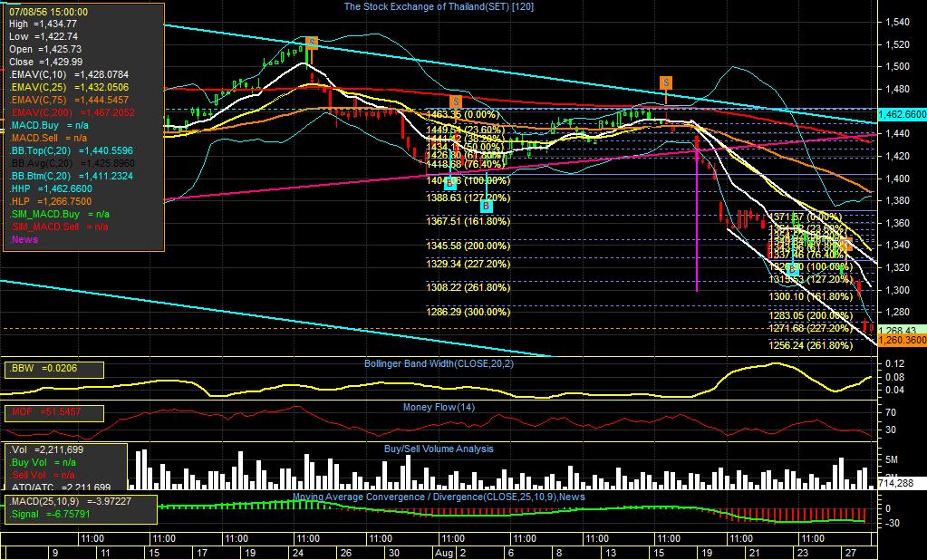Click the 1,540 price axis label
This screenshot has width=927, height=560.
coord(897,23)
